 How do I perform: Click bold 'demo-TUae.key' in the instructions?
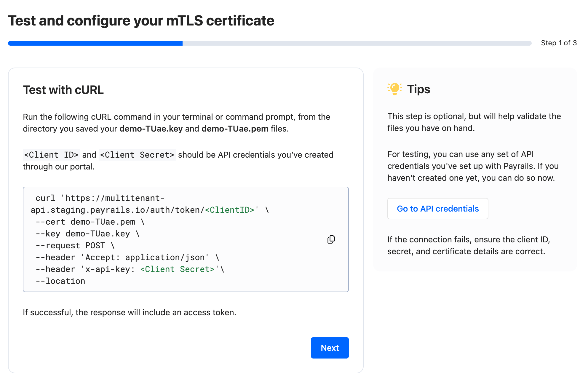[151, 129]
